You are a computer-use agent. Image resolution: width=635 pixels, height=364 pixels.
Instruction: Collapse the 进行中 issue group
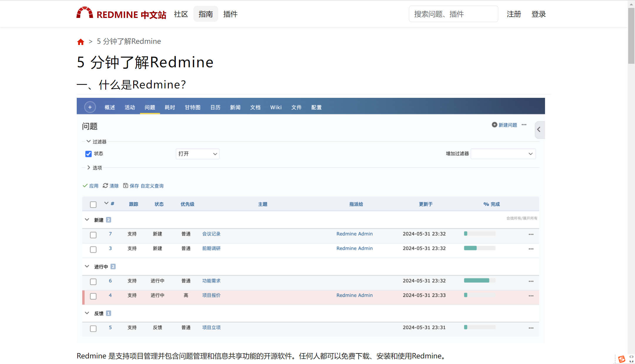[87, 266]
